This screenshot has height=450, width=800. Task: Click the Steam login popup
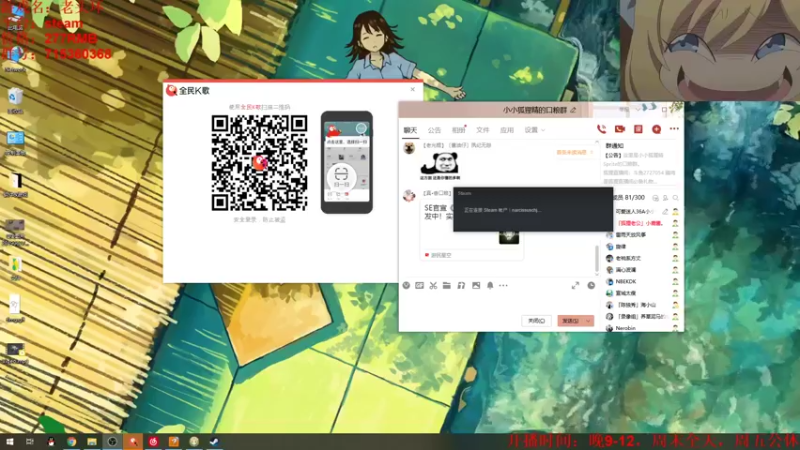[x=533, y=209]
